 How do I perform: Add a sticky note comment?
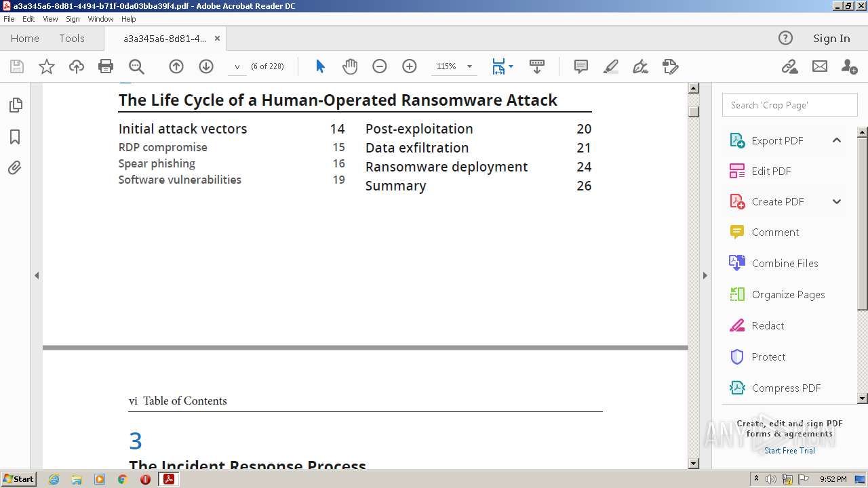581,66
